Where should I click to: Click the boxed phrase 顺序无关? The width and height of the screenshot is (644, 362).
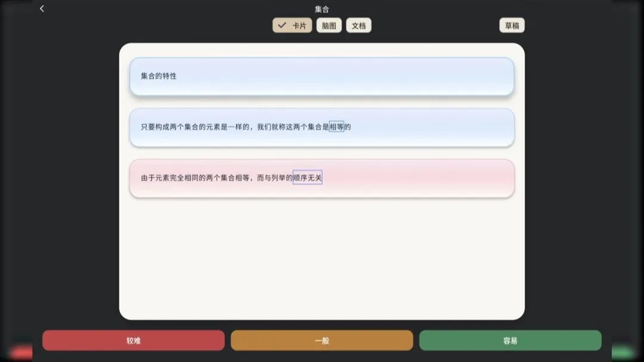(307, 178)
